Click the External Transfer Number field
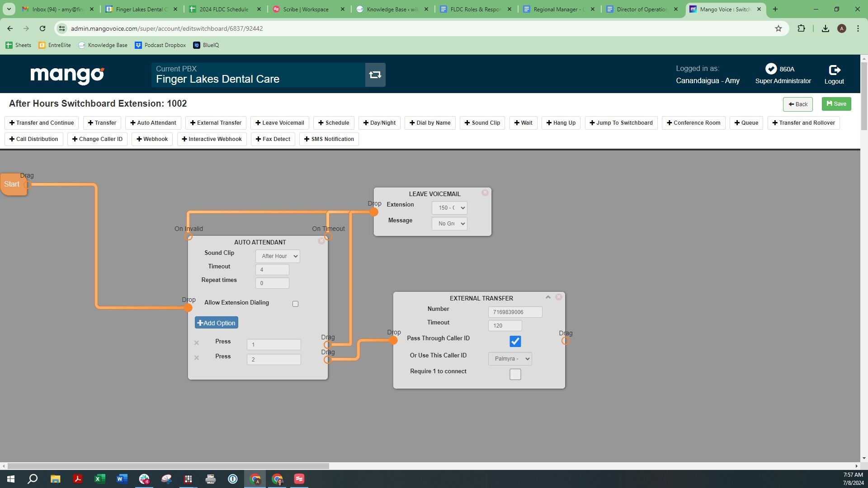 click(515, 312)
